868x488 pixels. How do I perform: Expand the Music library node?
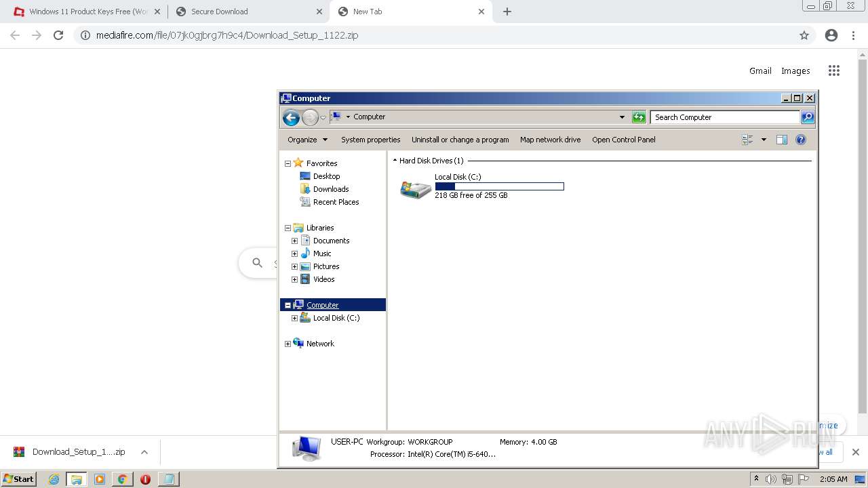(x=294, y=253)
